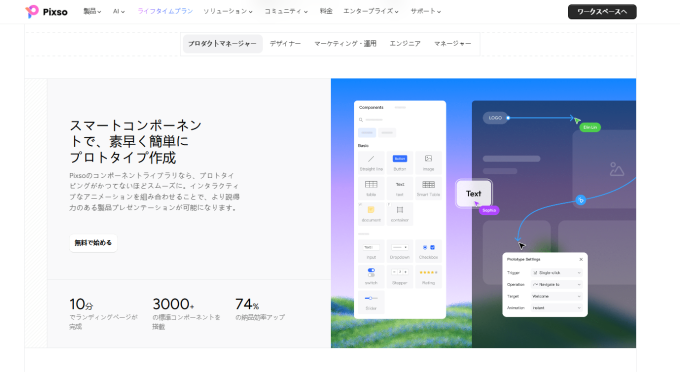This screenshot has height=372, width=680.
Task: Switch to the デザイナー tab
Action: tap(285, 44)
